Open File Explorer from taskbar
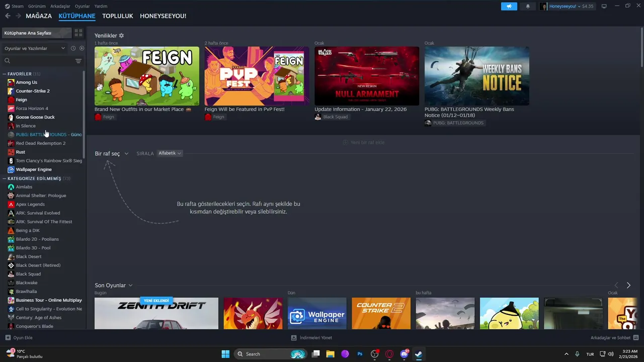 click(x=330, y=354)
